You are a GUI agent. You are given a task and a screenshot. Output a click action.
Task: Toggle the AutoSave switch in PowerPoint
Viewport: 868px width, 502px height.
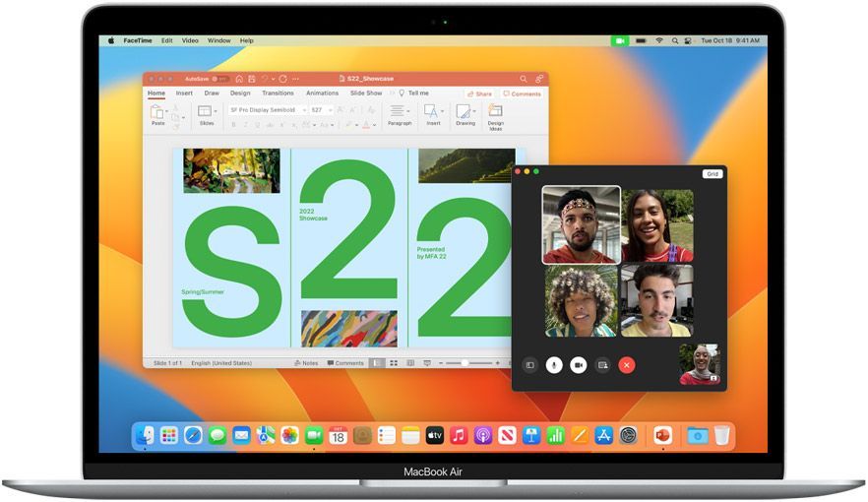click(219, 79)
